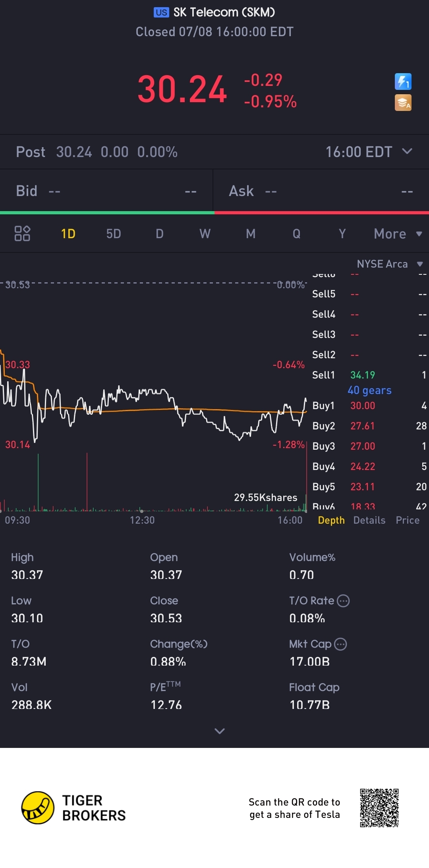Open the Depth tab

tap(331, 520)
